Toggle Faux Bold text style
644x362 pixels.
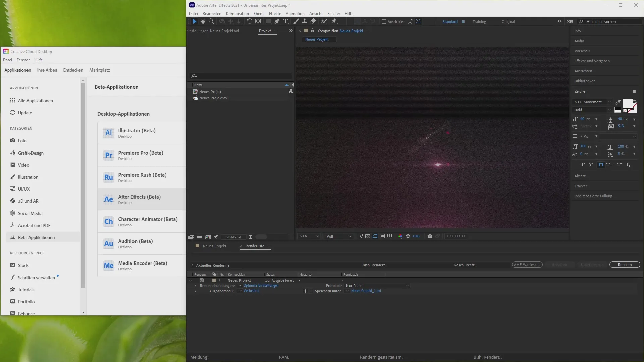coord(582,165)
